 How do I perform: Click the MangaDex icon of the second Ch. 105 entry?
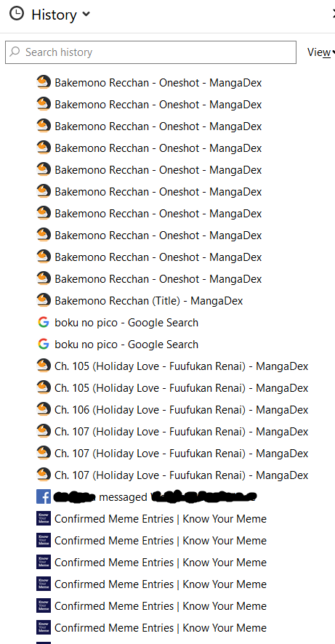pos(44,387)
